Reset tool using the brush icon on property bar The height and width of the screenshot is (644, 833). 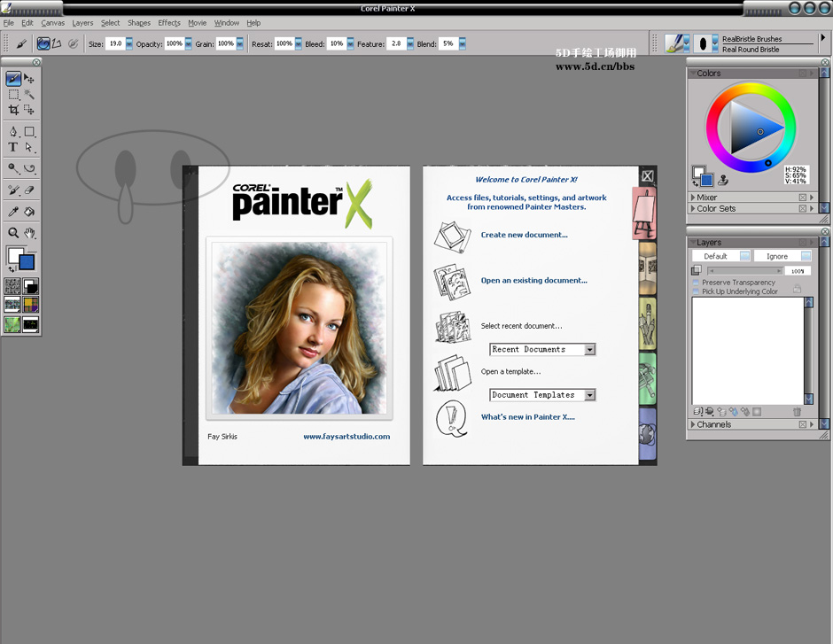[21, 43]
